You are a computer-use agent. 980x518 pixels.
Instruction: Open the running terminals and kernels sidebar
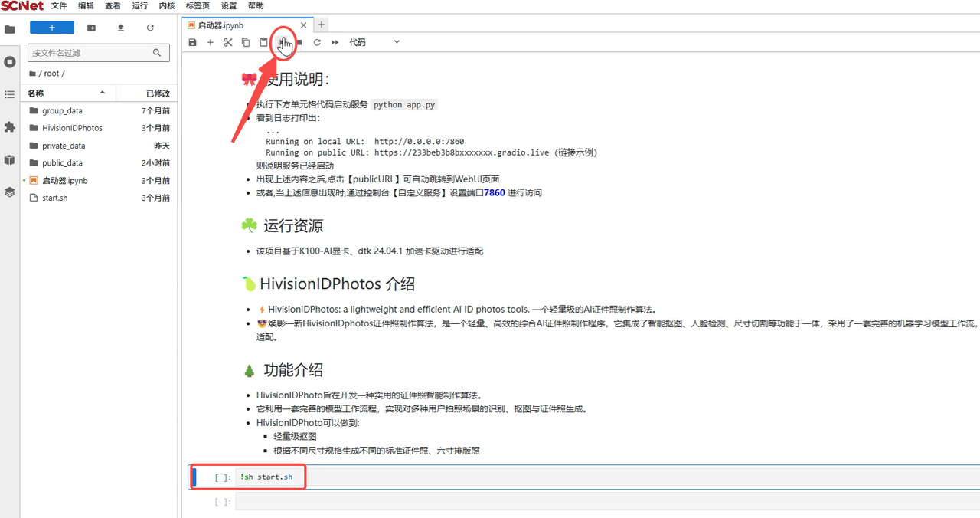click(10, 61)
